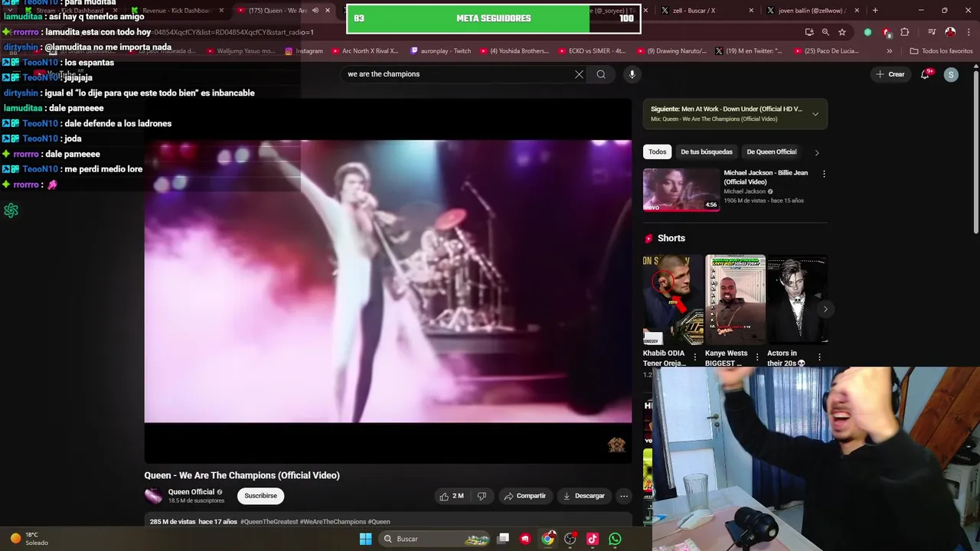The width and height of the screenshot is (980, 551).
Task: Dislike the Queen video
Action: 482,496
